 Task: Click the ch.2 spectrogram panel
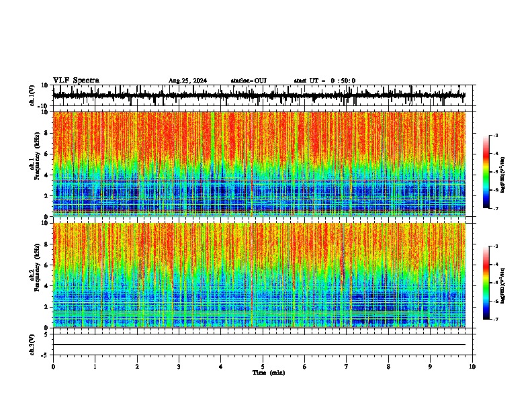click(259, 275)
